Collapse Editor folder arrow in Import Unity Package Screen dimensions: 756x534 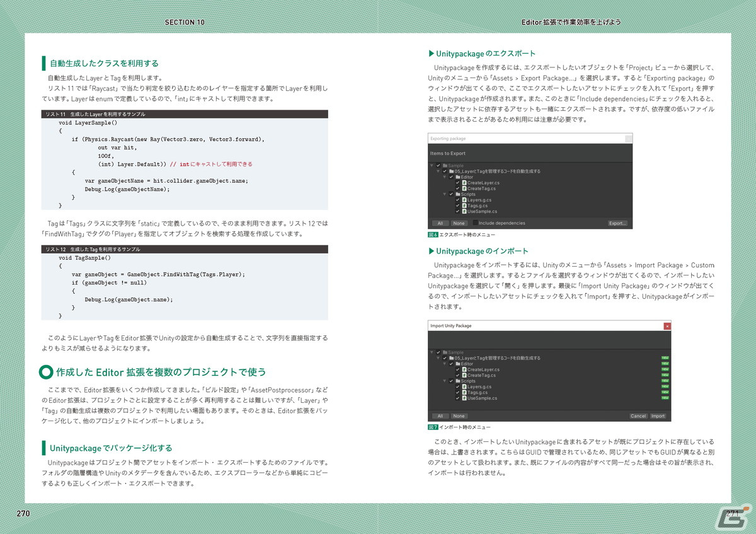point(445,364)
